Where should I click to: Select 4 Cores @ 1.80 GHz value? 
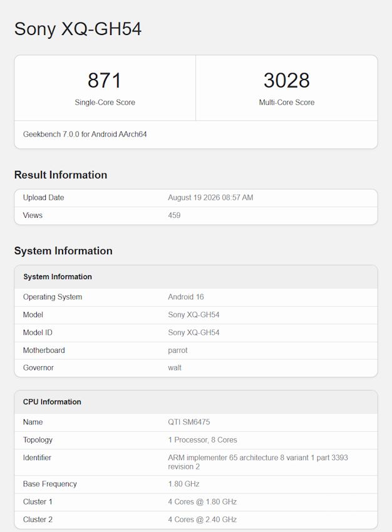tap(202, 502)
